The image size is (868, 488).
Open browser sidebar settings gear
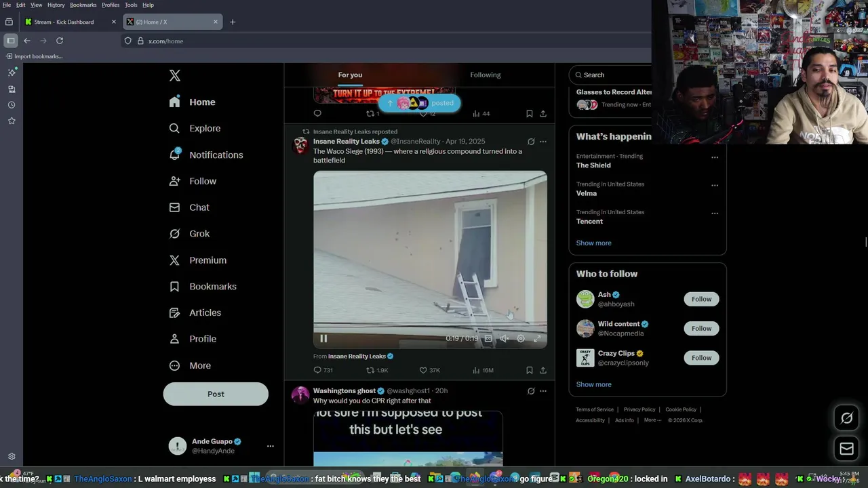tap(12, 457)
